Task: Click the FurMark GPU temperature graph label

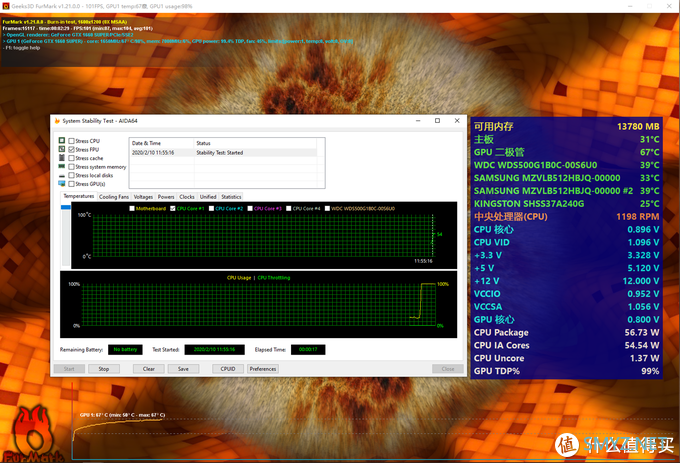Action: [122, 415]
